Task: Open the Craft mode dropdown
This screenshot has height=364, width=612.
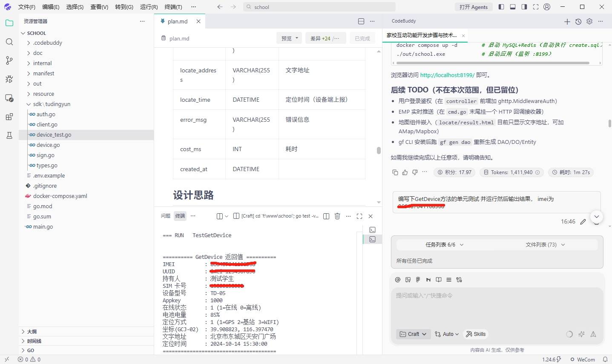Action: pos(413,334)
